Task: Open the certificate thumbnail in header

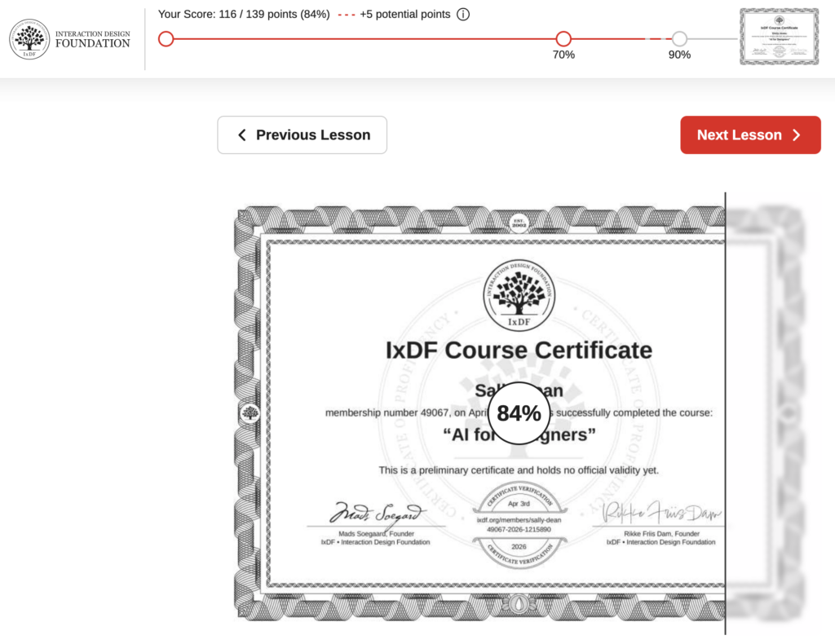Action: pos(779,37)
